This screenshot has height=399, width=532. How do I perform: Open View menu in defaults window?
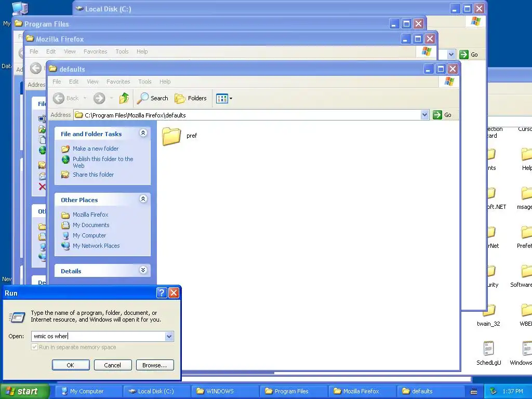pos(92,82)
